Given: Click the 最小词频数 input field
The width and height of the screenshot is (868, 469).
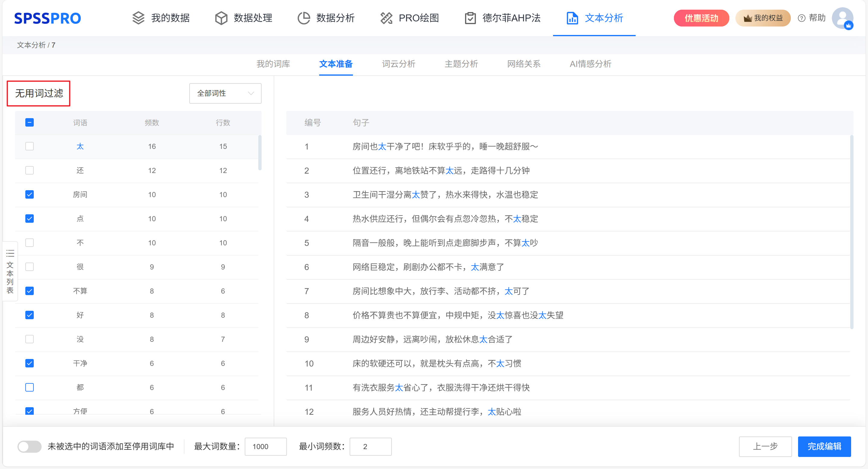Looking at the screenshot, I should tap(370, 446).
